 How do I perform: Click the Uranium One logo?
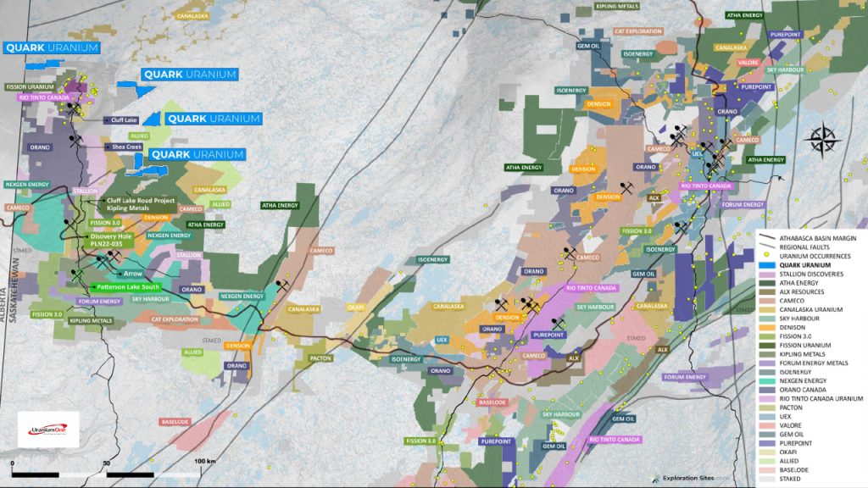coord(48,430)
